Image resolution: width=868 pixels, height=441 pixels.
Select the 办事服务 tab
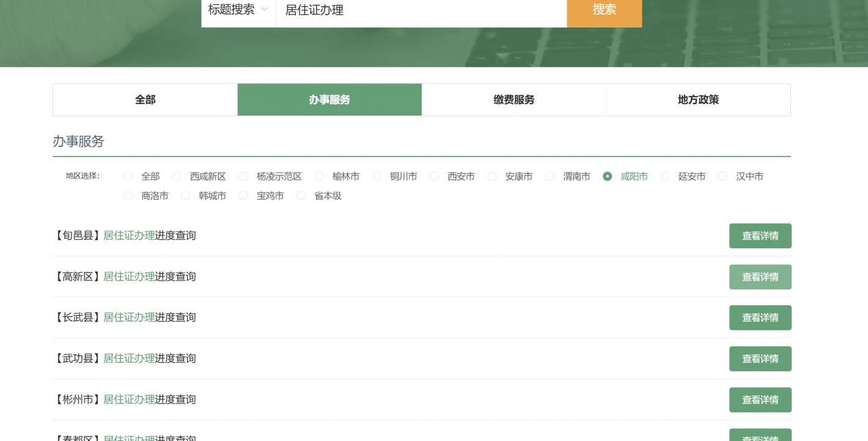(x=329, y=100)
